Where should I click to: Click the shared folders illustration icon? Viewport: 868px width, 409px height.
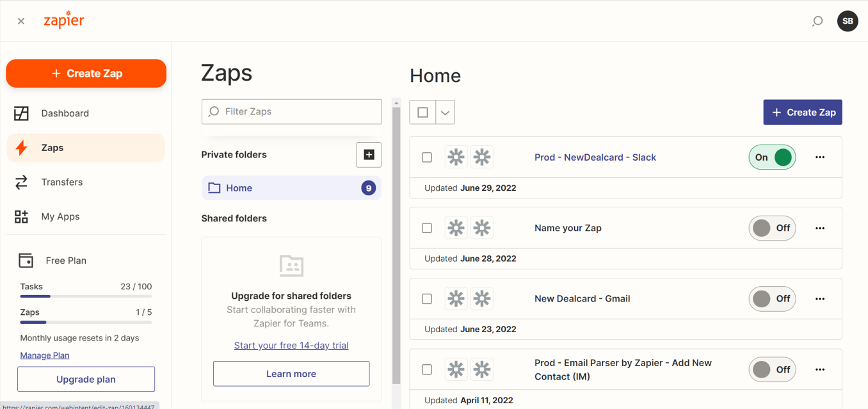pos(291,266)
